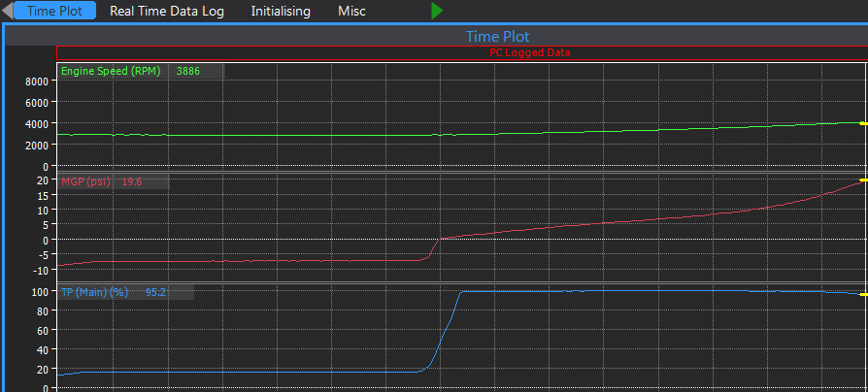Open the Real Time Data Log tab
This screenshot has height=392, width=868.
[167, 11]
